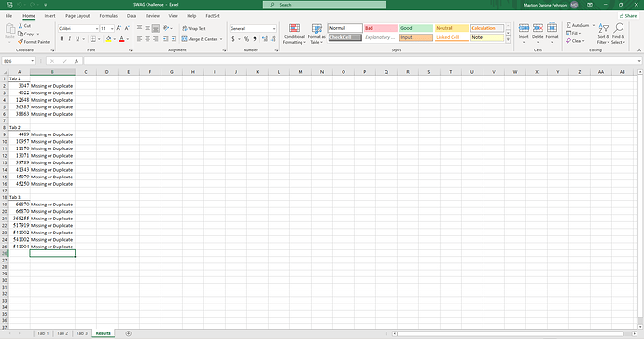
Task: Click the Insert cells icon
Action: (x=524, y=28)
